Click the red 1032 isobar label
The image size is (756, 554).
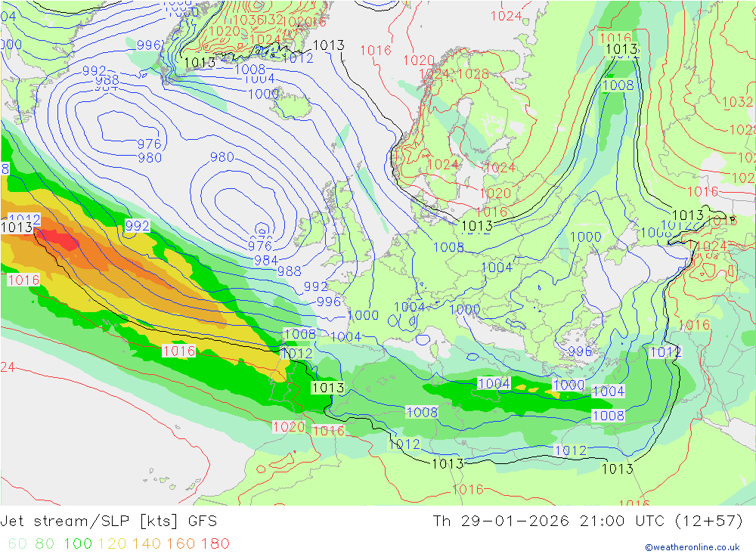tap(738, 102)
